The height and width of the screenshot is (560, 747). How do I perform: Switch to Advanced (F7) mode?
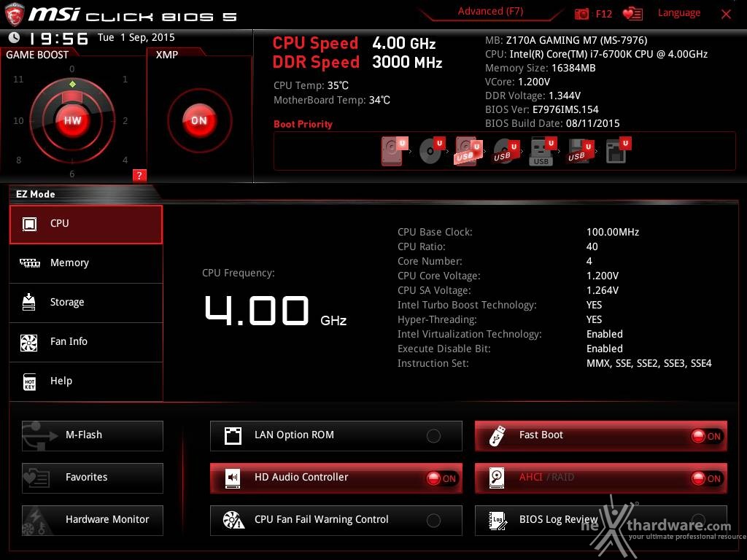490,12
